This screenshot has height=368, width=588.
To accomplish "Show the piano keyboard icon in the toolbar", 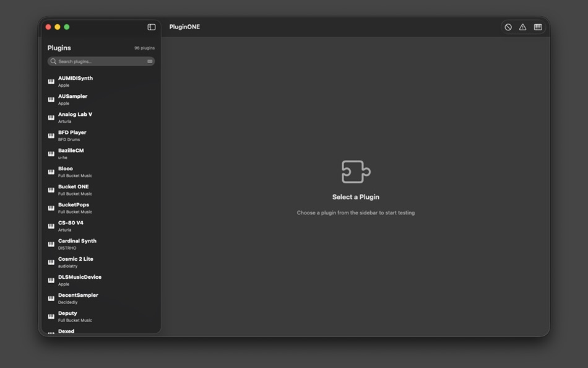I will click(538, 27).
